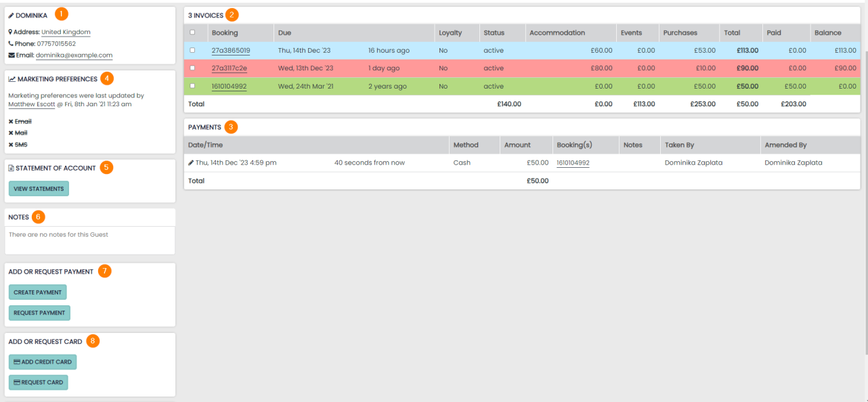Image resolution: width=868 pixels, height=402 pixels.
Task: Click the Balance column header
Action: coord(827,32)
